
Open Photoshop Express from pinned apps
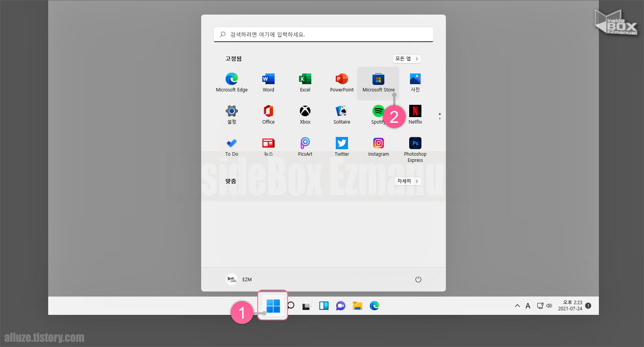[415, 150]
